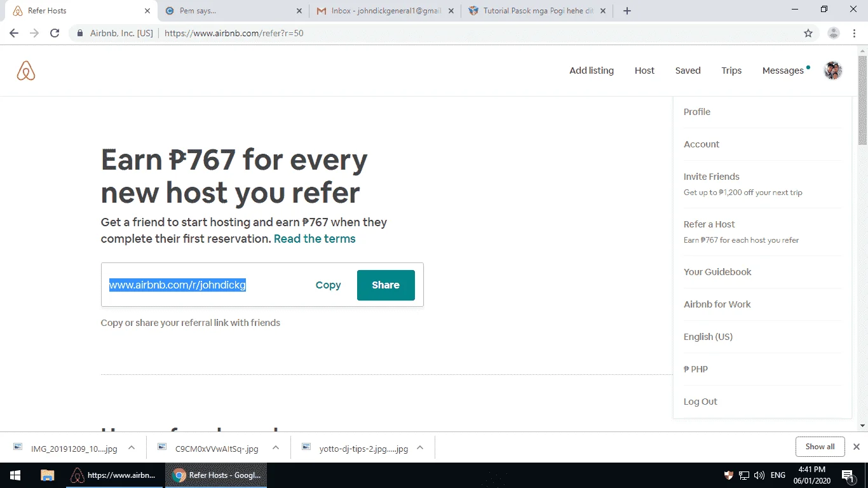This screenshot has width=868, height=488.
Task: Expand options for IMG_20191209 download
Action: tap(132, 447)
